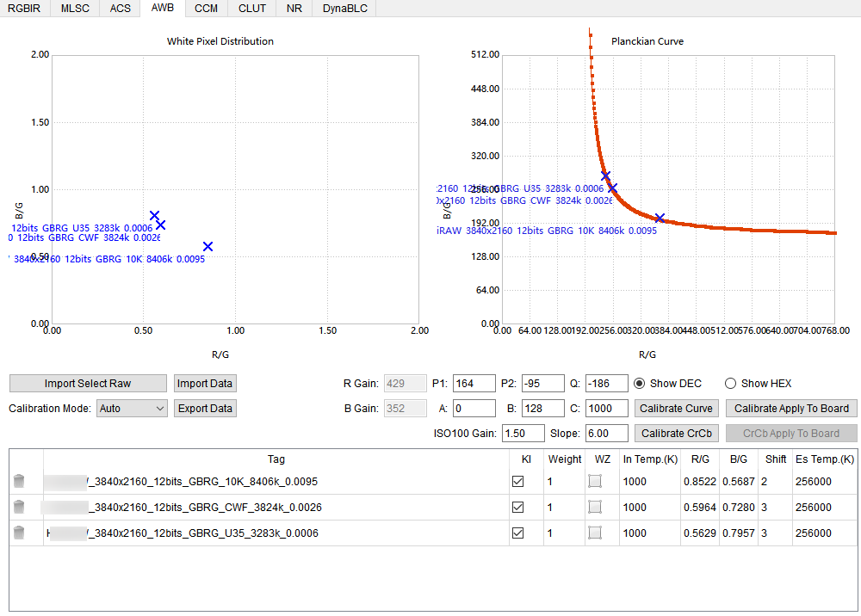The width and height of the screenshot is (861, 616).
Task: Click trash icon for CWF 3824k row
Action: [19, 508]
